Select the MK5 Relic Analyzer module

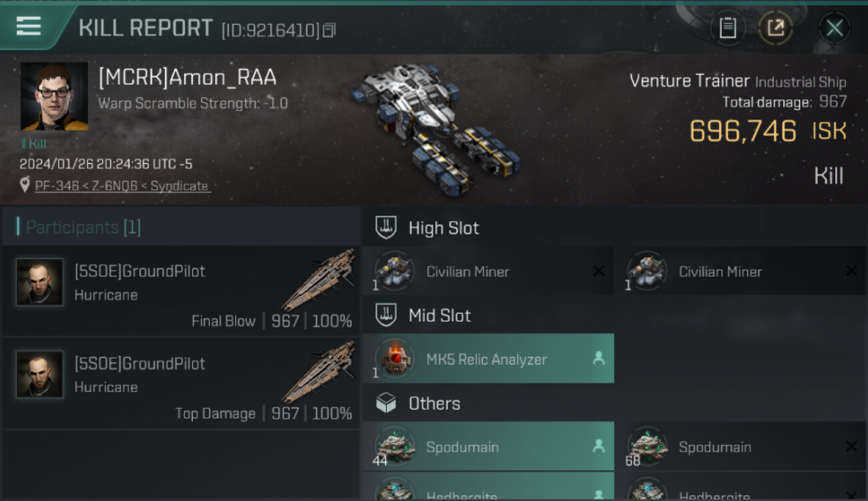pos(487,359)
